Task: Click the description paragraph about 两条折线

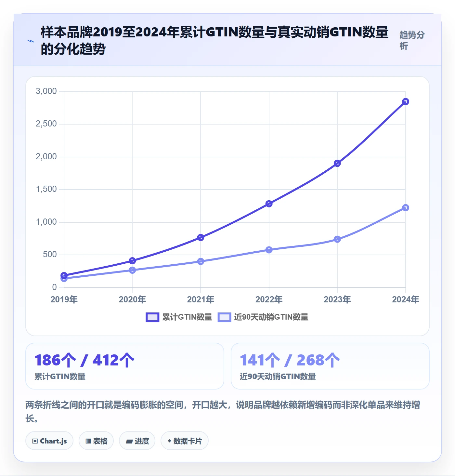Action: point(223,411)
